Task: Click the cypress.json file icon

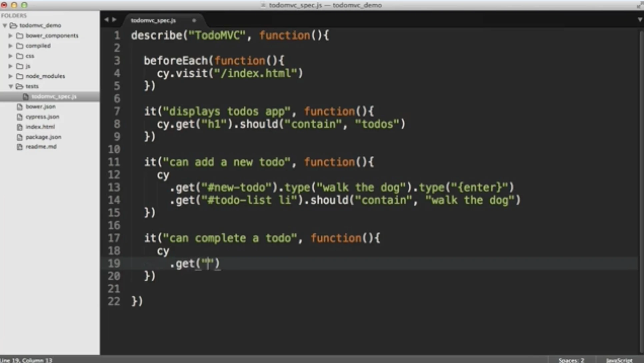Action: point(20,117)
